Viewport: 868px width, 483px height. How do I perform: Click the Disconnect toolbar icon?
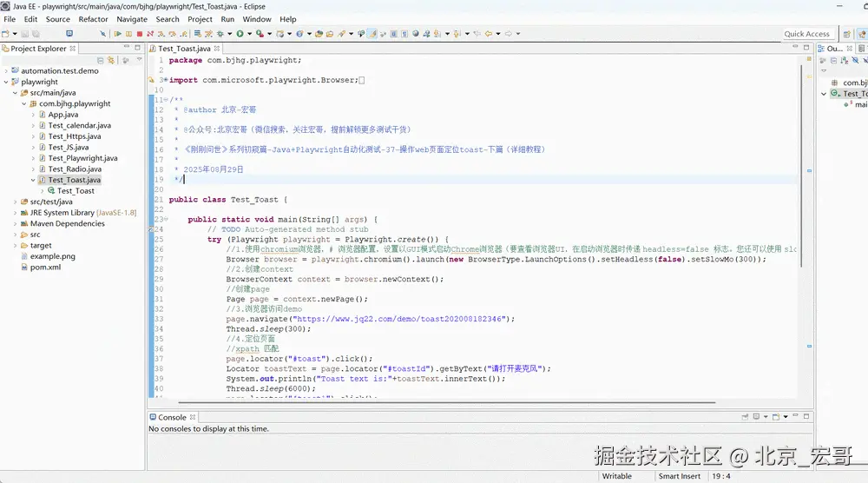coord(150,34)
